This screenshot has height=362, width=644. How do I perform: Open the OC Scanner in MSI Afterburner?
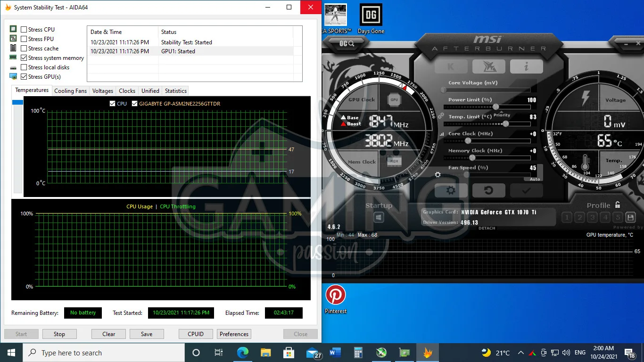point(347,43)
